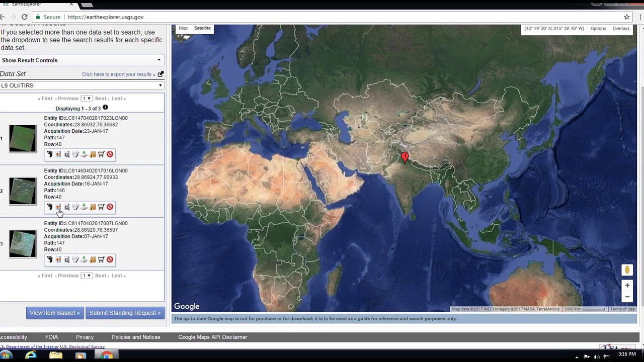Exclude scene LC81470402017023LGN00 from results
This screenshot has height=362, width=644.
click(110, 154)
